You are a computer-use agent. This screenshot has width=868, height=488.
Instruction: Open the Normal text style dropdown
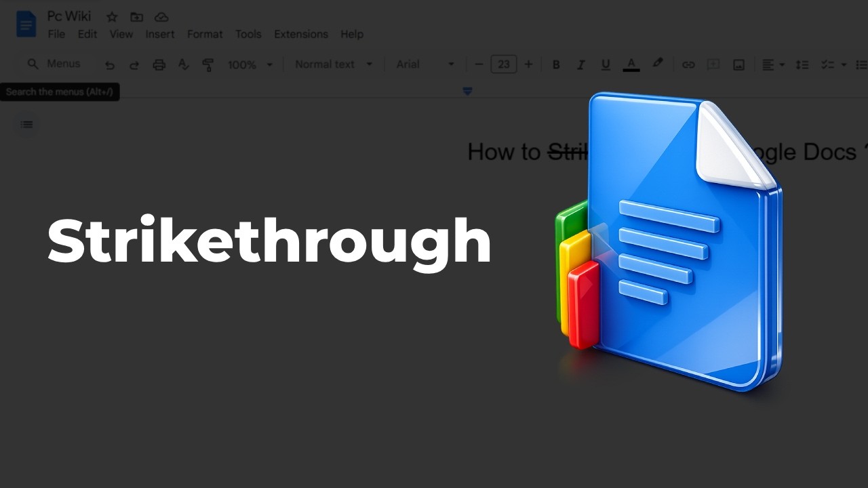[x=334, y=64]
